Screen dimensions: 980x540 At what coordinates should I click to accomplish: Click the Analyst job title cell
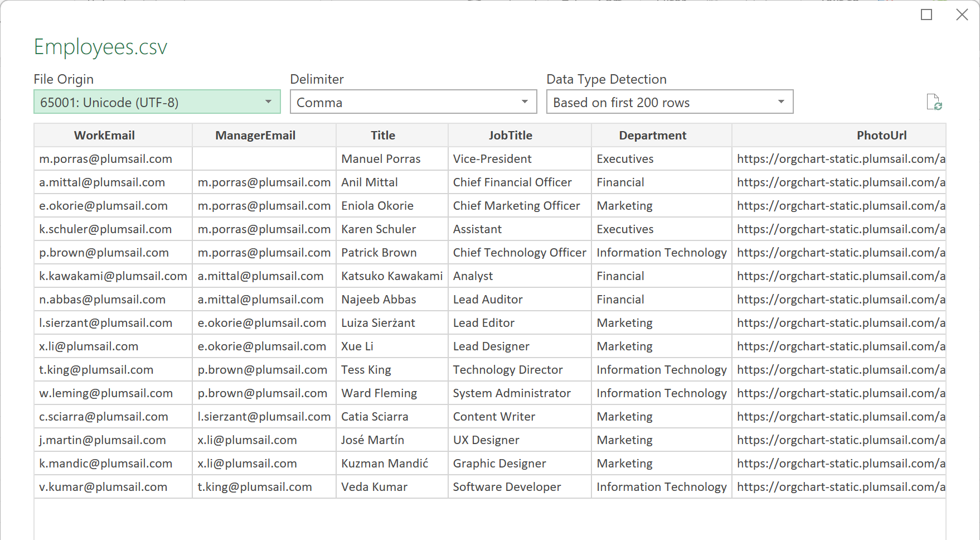520,276
